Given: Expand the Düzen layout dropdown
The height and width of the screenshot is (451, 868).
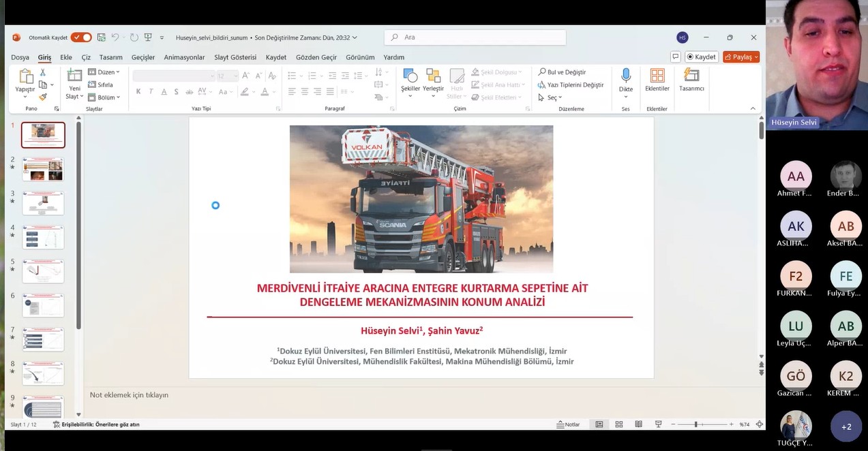Looking at the screenshot, I should [x=104, y=72].
